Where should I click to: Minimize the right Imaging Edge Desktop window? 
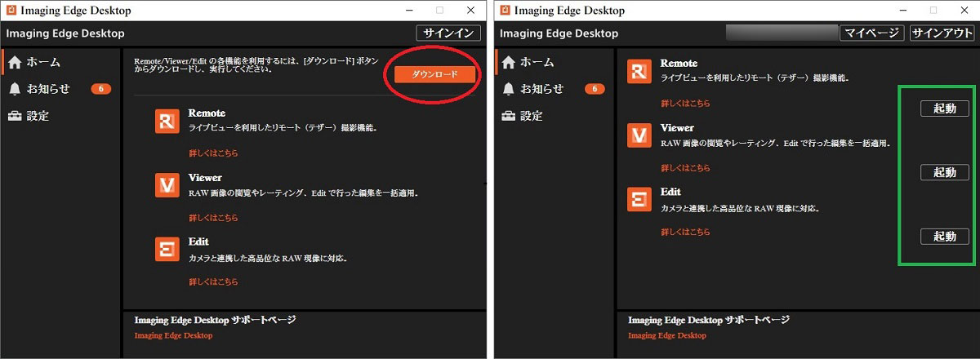tap(903, 11)
